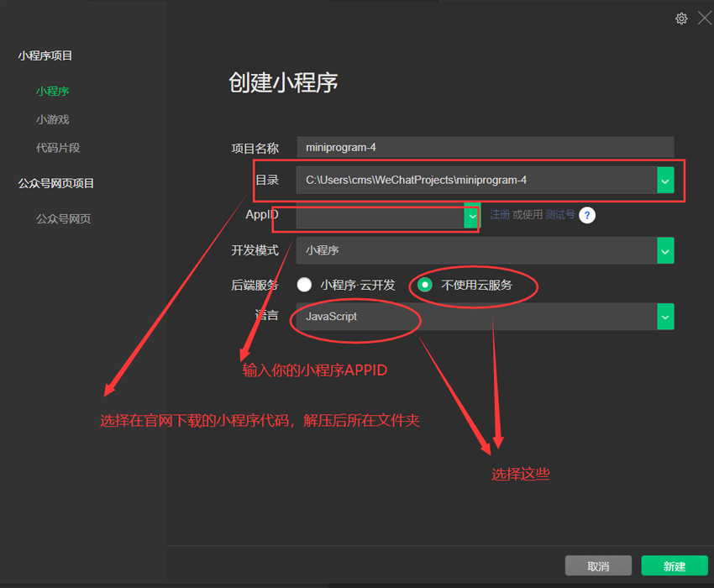Open the settings gear icon
The image size is (714, 588).
[x=681, y=18]
